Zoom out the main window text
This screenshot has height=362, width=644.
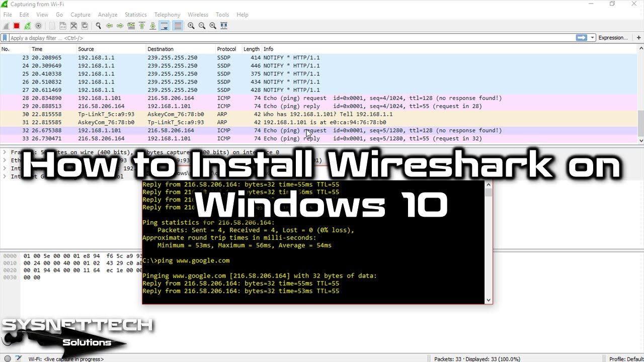click(x=202, y=26)
